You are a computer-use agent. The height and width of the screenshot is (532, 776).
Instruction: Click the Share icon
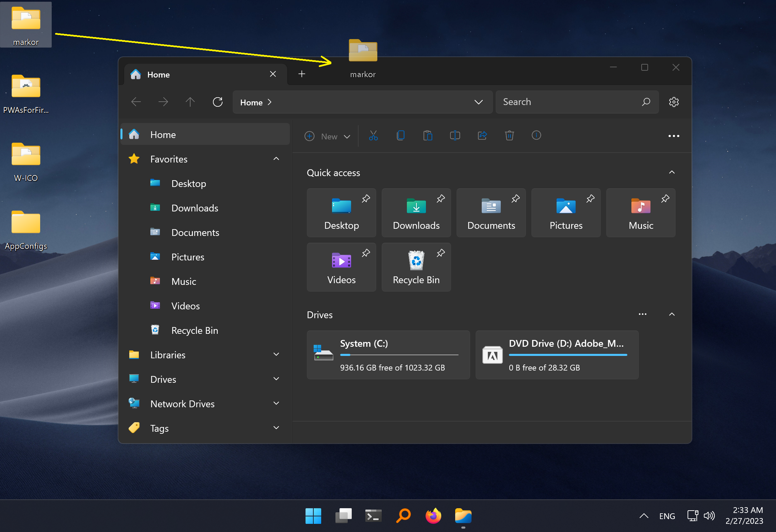[x=482, y=136]
